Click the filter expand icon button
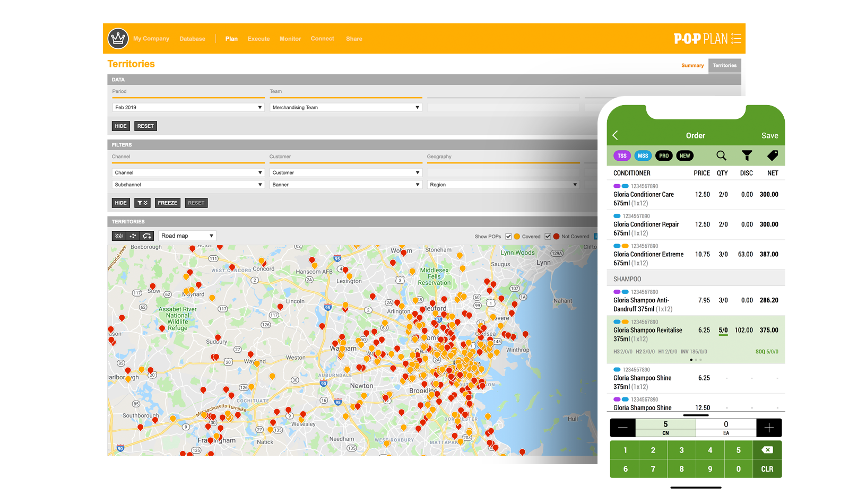Image resolution: width=849 pixels, height=504 pixels. [142, 203]
